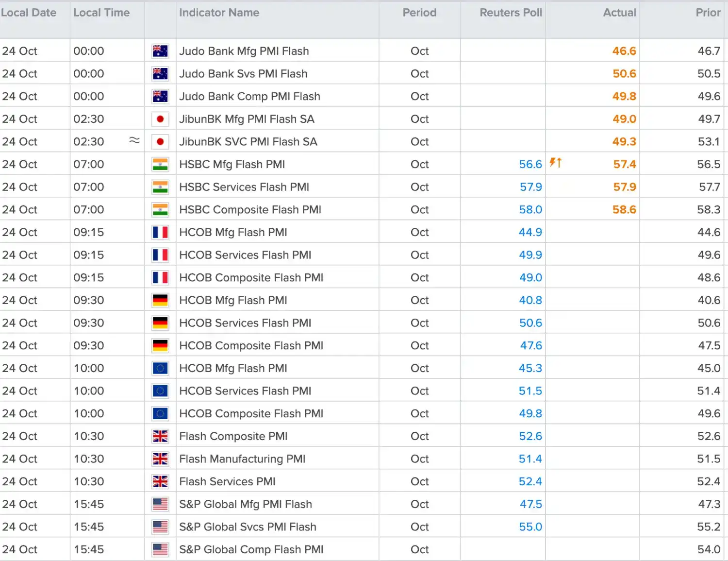Click the 02:30 time in the JibunBK Mfg row
The image size is (728, 561).
pyautogui.click(x=89, y=119)
